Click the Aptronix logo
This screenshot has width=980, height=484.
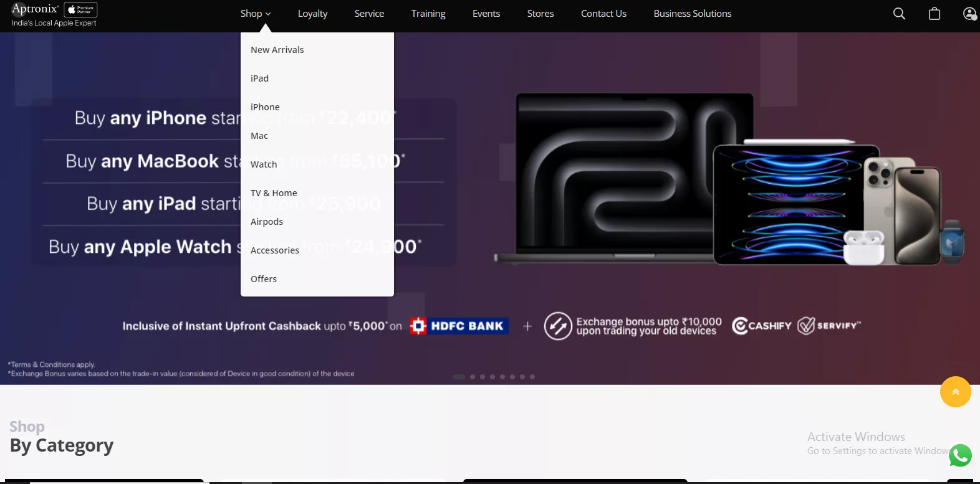[x=35, y=9]
